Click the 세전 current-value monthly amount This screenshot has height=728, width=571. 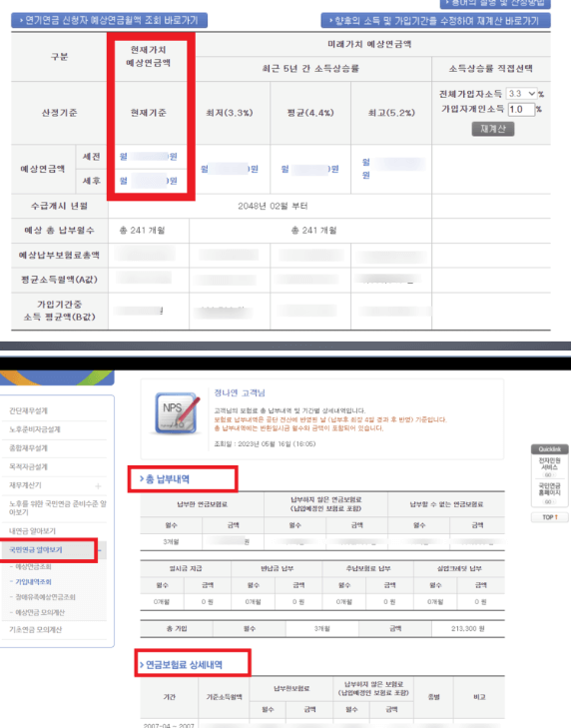coord(148,157)
